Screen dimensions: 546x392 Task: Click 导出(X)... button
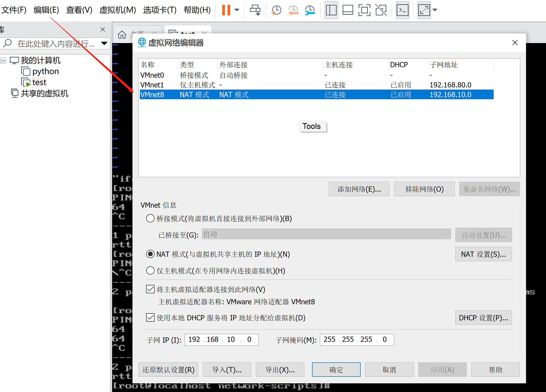point(280,370)
